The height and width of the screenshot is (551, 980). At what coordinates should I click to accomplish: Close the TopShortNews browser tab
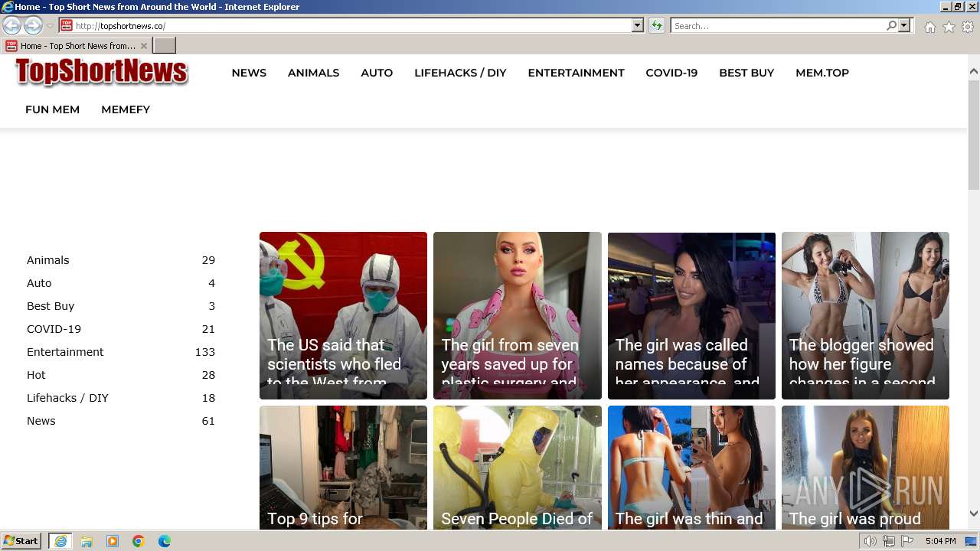[144, 46]
